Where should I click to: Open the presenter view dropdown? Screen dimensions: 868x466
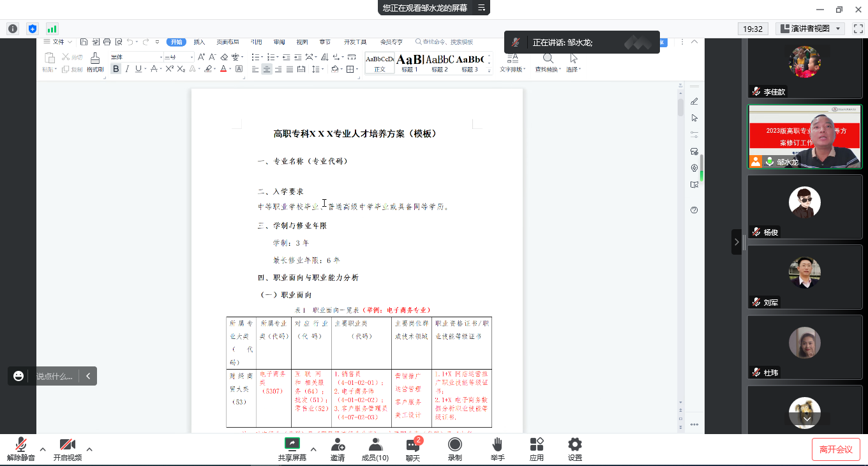tap(810, 29)
